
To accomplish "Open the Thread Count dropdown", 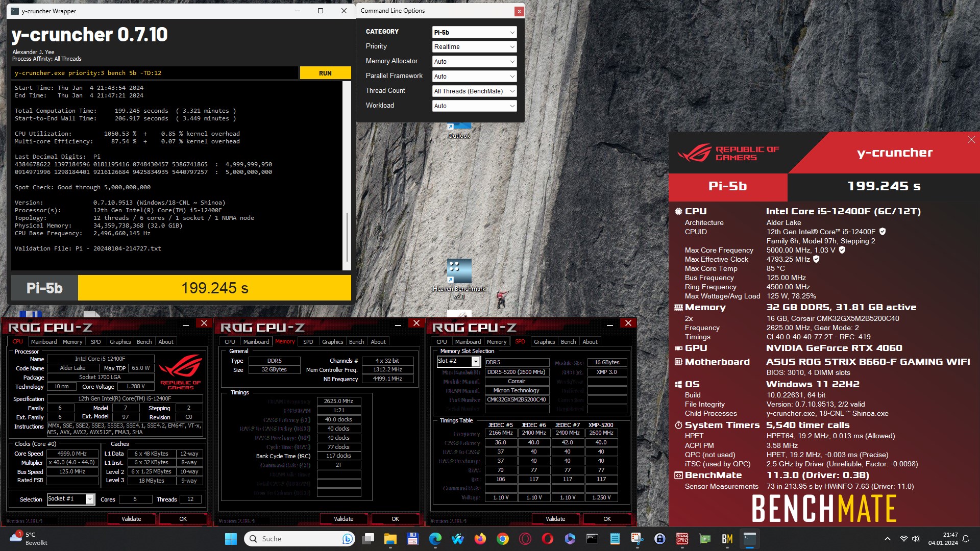I will pyautogui.click(x=474, y=91).
